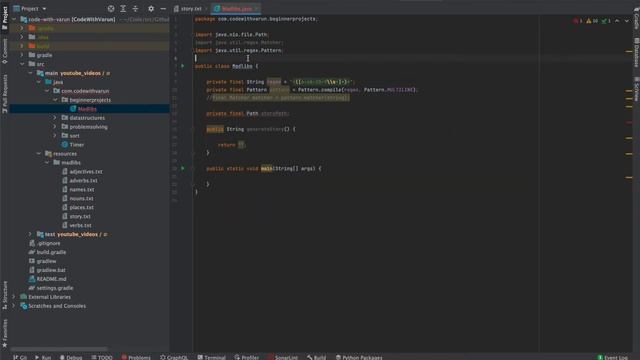640x360 pixels.
Task: Open the Commit tool window
Action: [x=4, y=51]
